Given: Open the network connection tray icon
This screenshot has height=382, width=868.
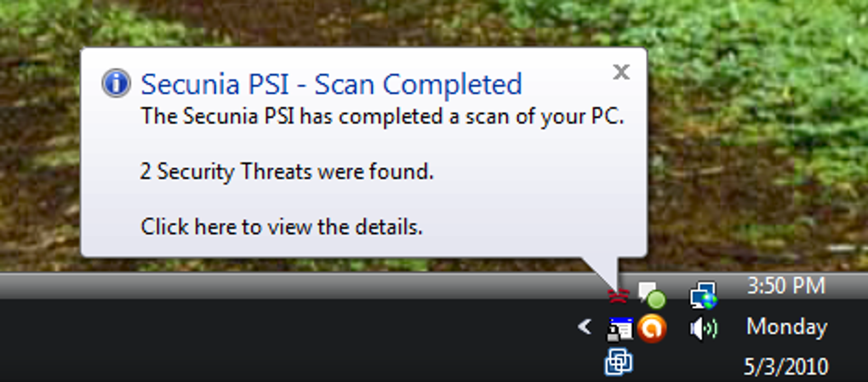Looking at the screenshot, I should coord(703,295).
